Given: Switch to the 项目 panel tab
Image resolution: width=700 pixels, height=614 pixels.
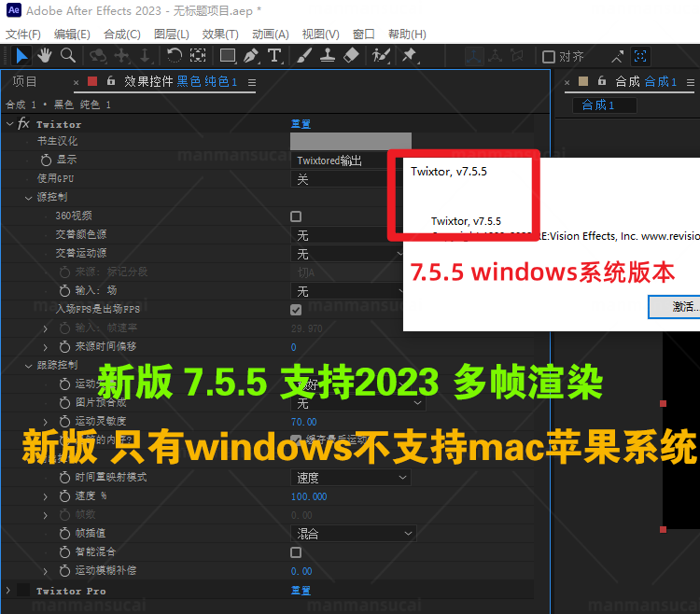Looking at the screenshot, I should [x=24, y=81].
